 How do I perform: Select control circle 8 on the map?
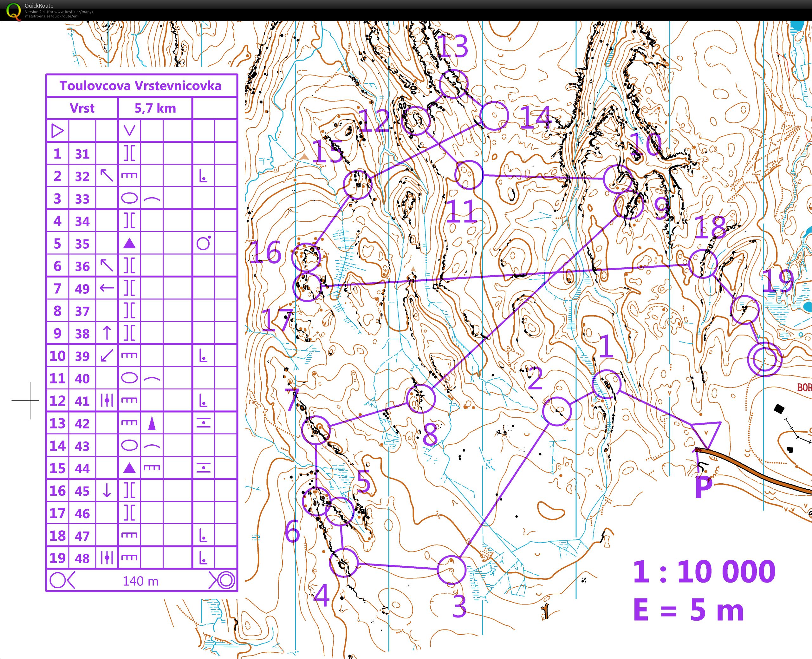click(x=420, y=399)
